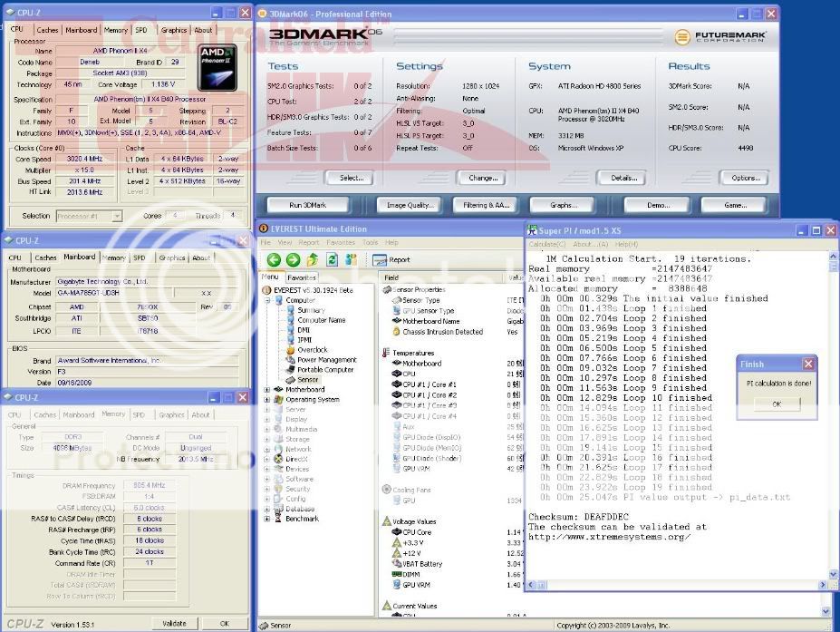Viewport: 840px width, 632px height.
Task: Expand the Benchmark node in EVEREST tree
Action: point(267,519)
